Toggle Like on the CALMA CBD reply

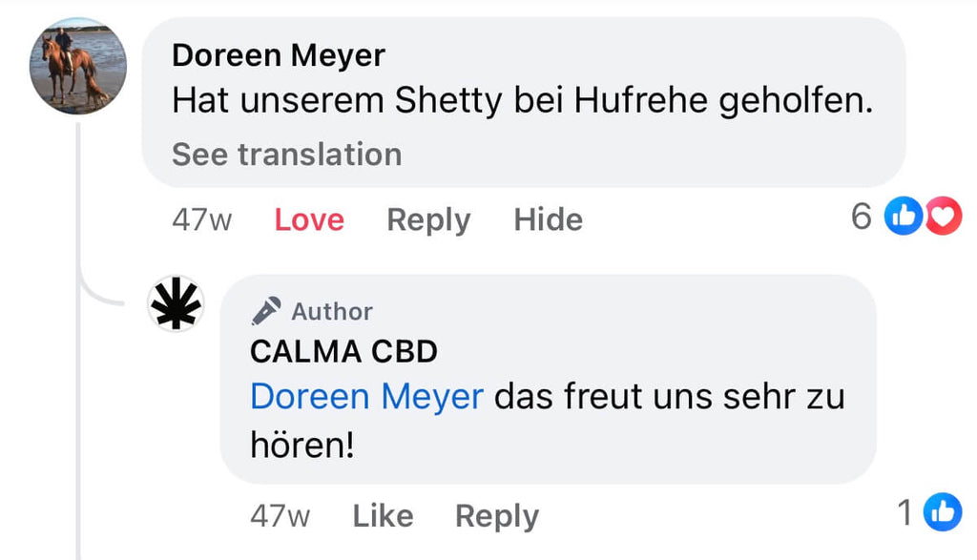point(383,516)
